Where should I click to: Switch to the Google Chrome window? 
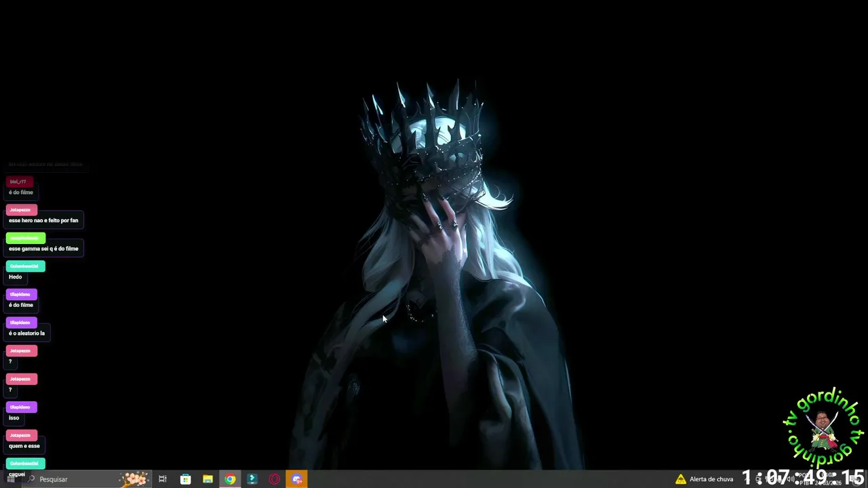tap(230, 479)
